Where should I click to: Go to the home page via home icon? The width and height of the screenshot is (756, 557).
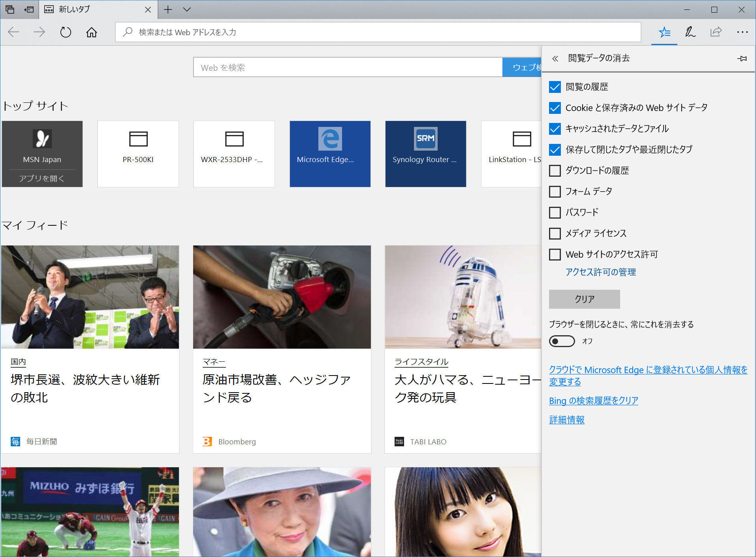click(91, 32)
